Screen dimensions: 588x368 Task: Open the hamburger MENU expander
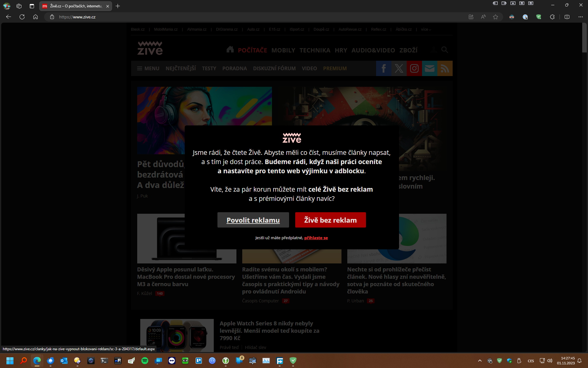tap(148, 68)
